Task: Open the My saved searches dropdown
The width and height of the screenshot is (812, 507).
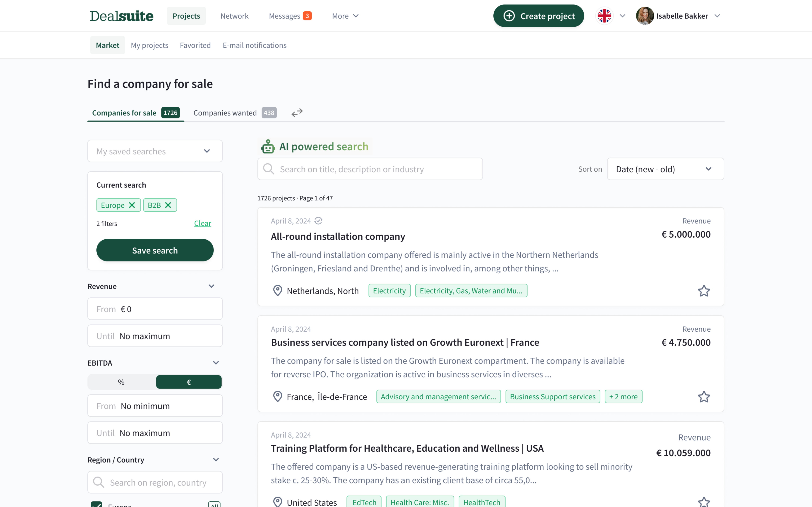Action: pos(155,151)
